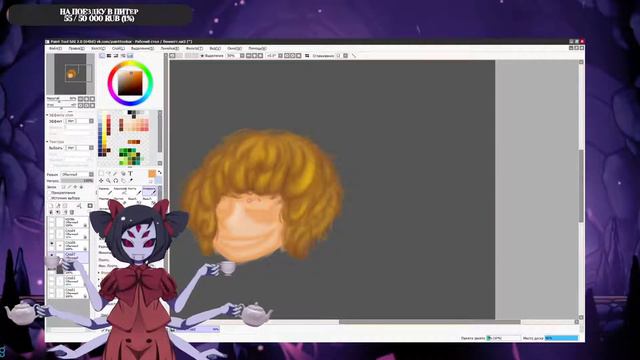
Task: Swap foreground and background colors arrow
Action: pyautogui.click(x=160, y=173)
